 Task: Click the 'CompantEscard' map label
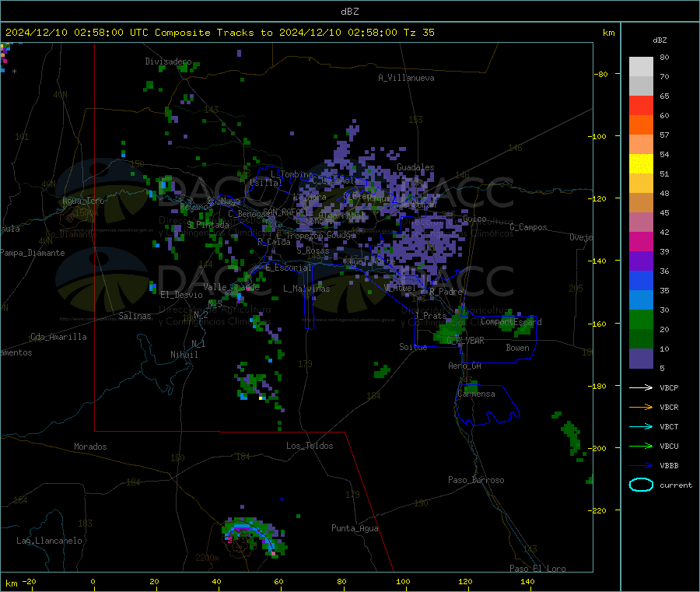pyautogui.click(x=511, y=322)
